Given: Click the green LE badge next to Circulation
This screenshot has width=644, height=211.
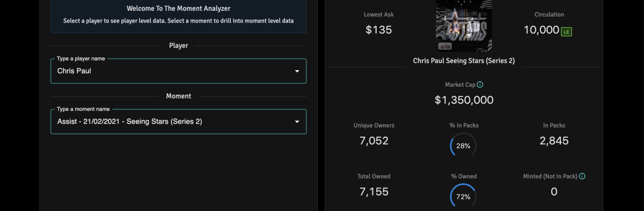Looking at the screenshot, I should coord(566,32).
